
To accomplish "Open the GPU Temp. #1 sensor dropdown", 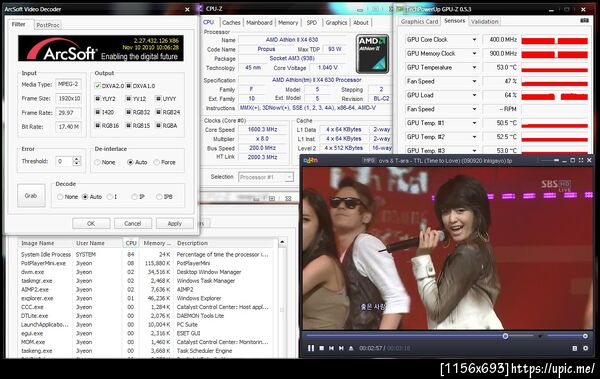I will 474,123.
